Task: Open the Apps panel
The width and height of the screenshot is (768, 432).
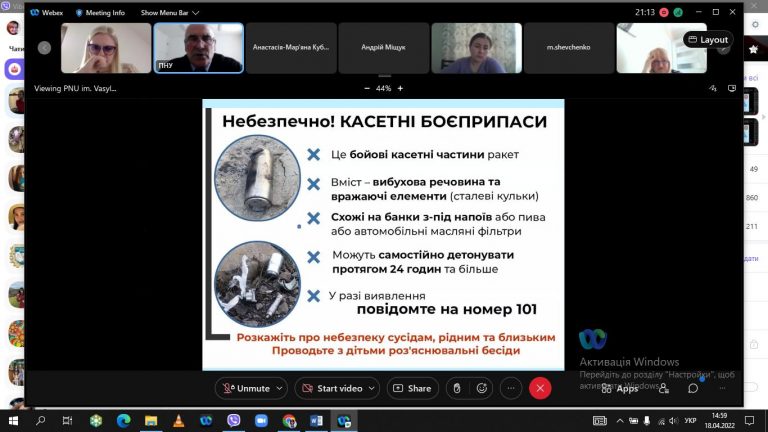Action: tap(620, 388)
